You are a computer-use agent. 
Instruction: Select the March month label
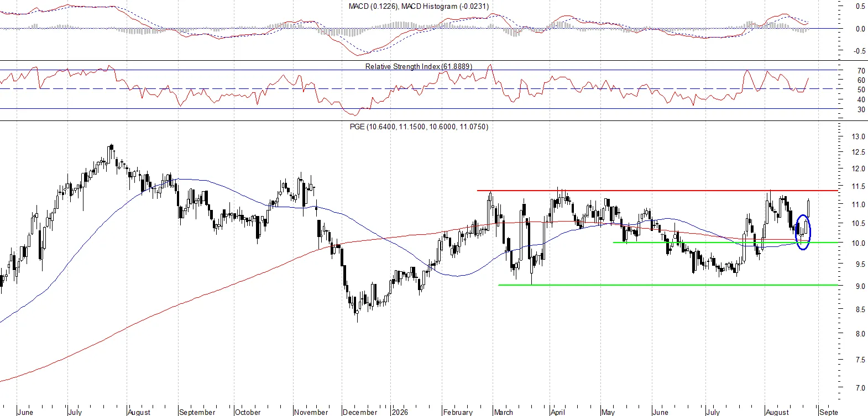(504, 412)
